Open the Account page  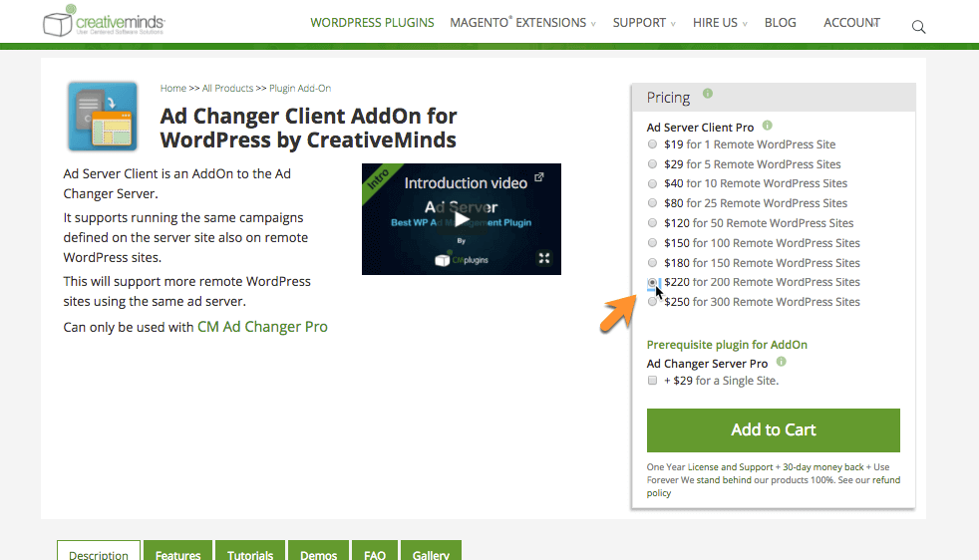click(851, 23)
